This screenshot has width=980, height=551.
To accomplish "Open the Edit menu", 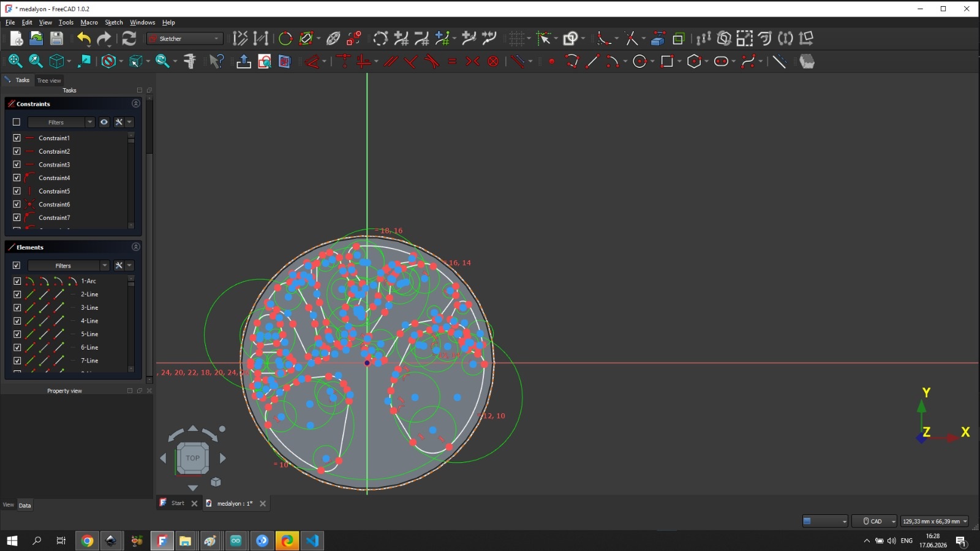I will pyautogui.click(x=27, y=22).
